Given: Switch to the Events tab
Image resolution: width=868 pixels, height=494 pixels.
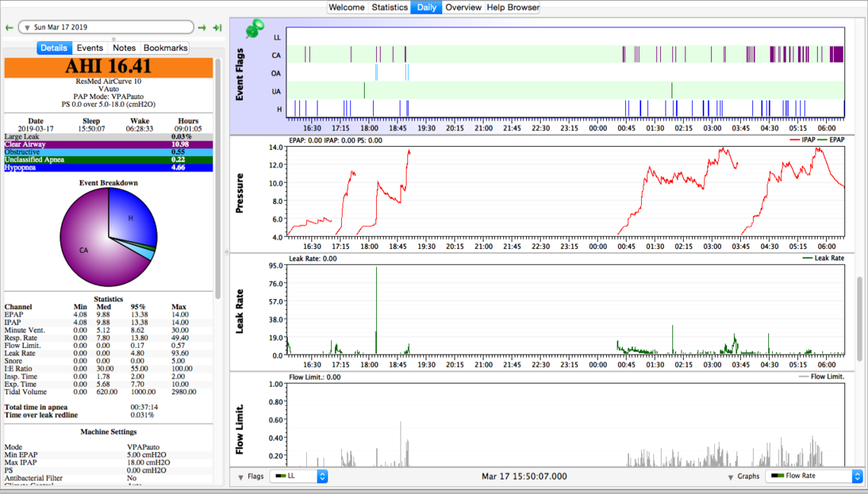Looking at the screenshot, I should coord(90,48).
